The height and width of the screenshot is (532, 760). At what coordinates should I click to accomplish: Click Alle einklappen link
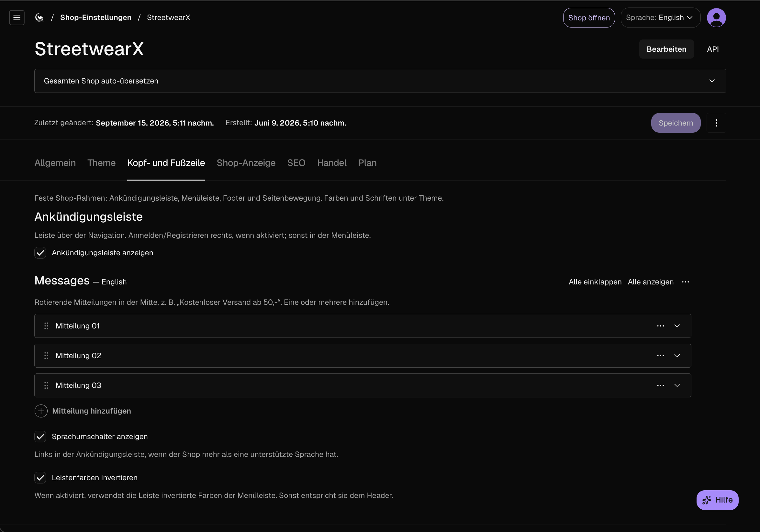(x=595, y=282)
